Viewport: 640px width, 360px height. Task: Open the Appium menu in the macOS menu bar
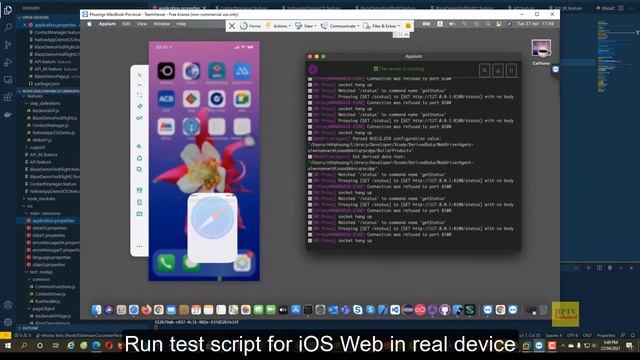click(107, 24)
